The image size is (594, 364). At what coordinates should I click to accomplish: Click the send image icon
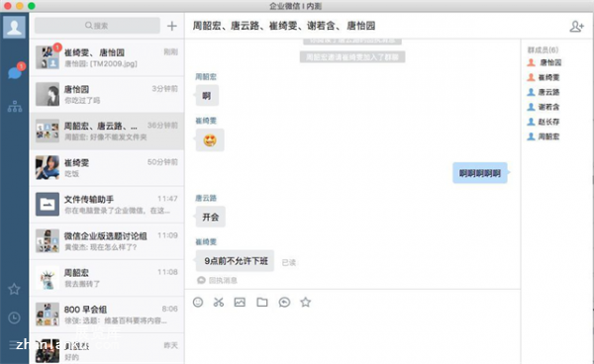240,302
